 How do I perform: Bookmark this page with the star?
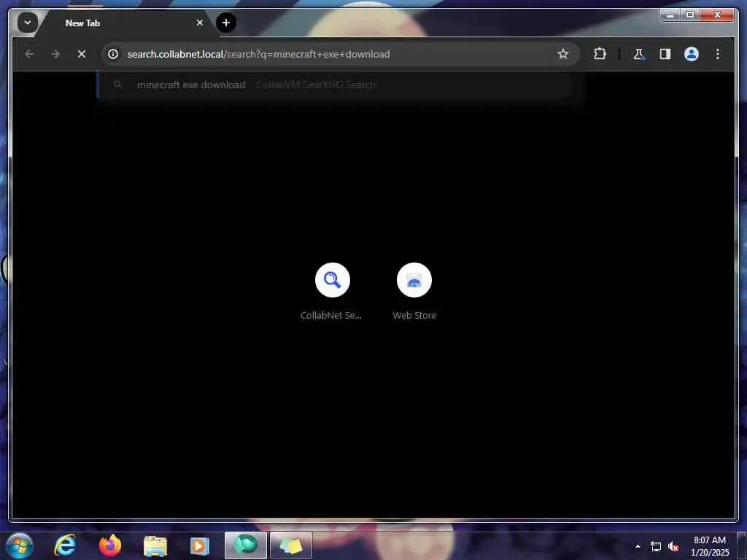coord(563,54)
